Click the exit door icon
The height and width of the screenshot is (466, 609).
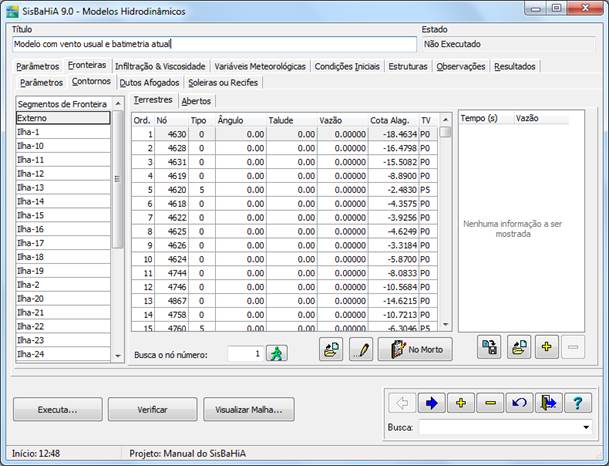548,403
